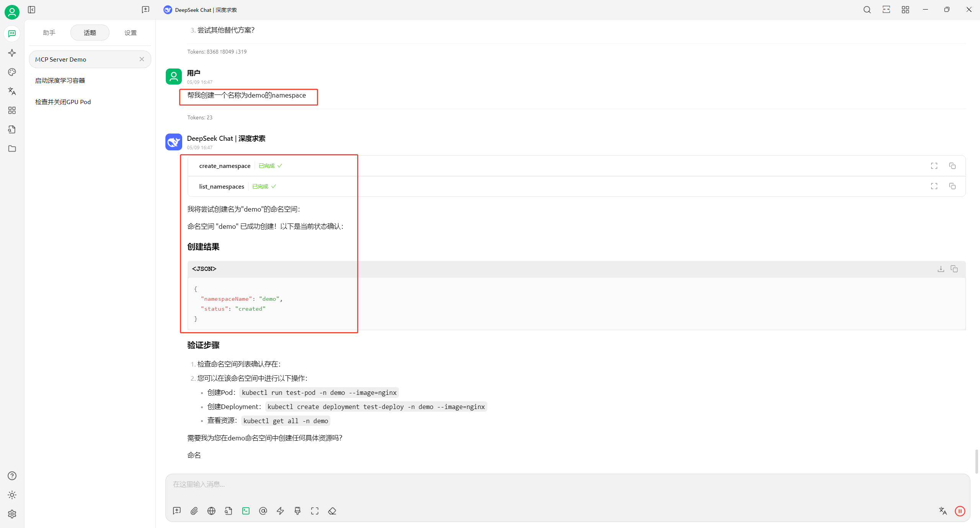Pause generation with red pause button

pos(960,511)
